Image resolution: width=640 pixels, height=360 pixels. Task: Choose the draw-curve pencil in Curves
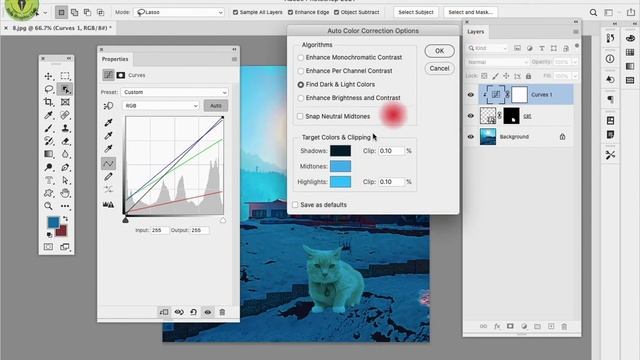tap(108, 176)
